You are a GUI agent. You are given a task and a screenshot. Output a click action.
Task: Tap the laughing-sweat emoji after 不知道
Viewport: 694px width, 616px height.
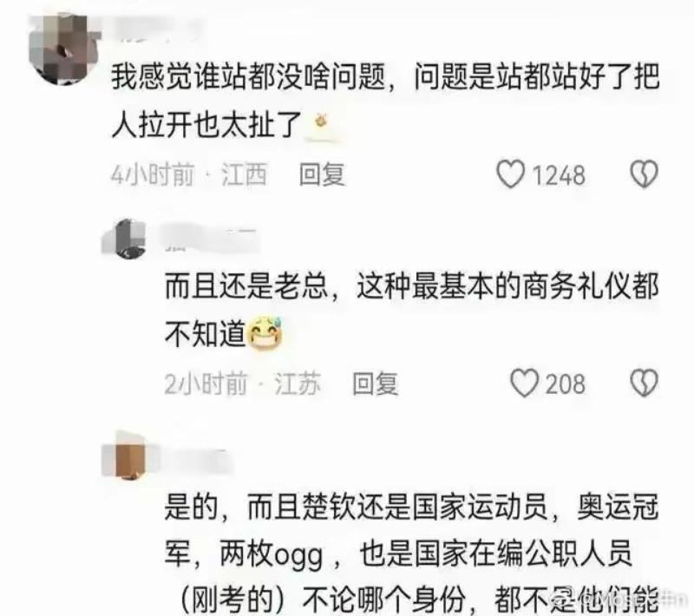tap(265, 334)
